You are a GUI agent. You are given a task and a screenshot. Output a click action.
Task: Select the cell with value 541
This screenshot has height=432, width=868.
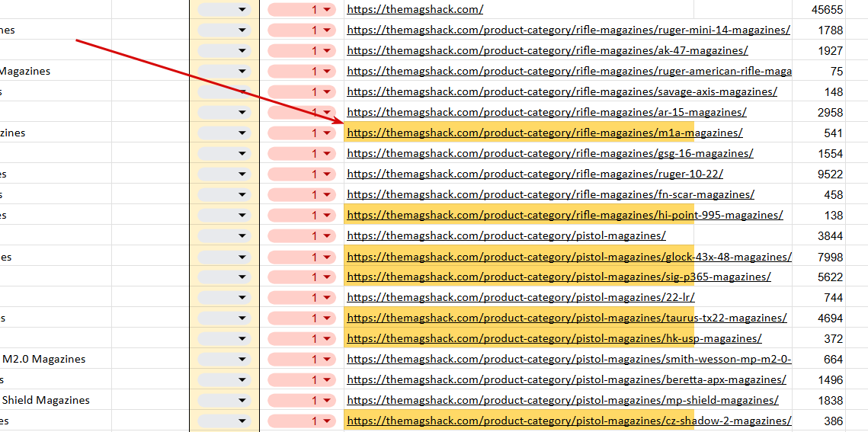coord(818,133)
